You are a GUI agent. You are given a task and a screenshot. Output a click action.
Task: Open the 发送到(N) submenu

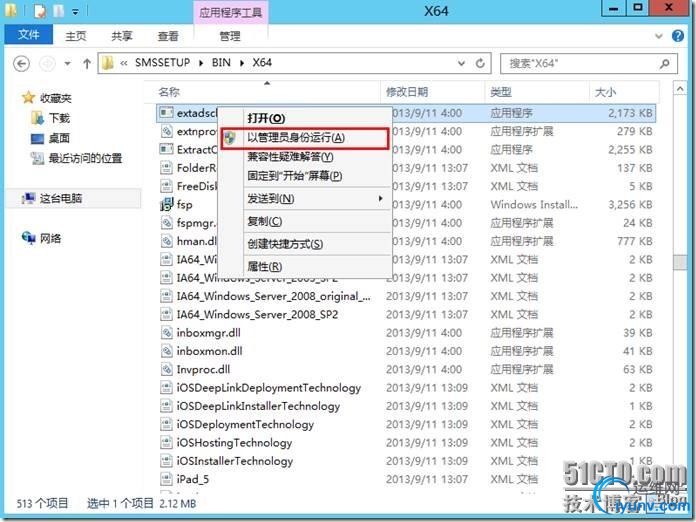(x=306, y=198)
